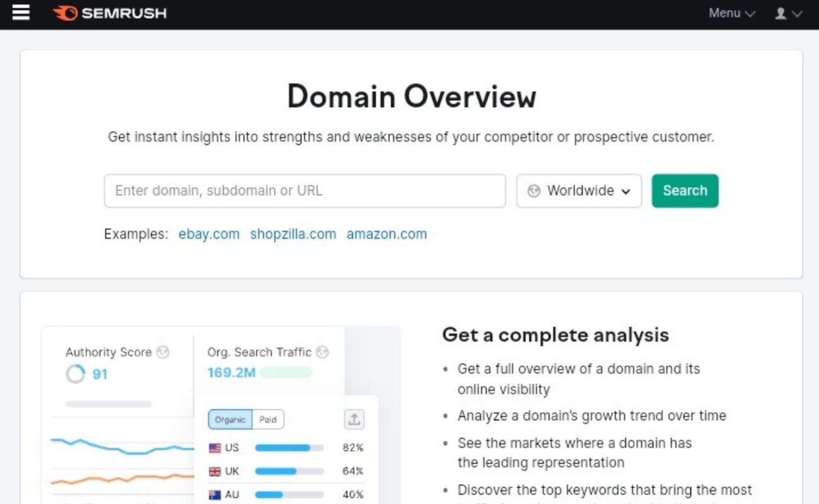The image size is (819, 504).
Task: Select the Organic toggle option
Action: pyautogui.click(x=230, y=420)
